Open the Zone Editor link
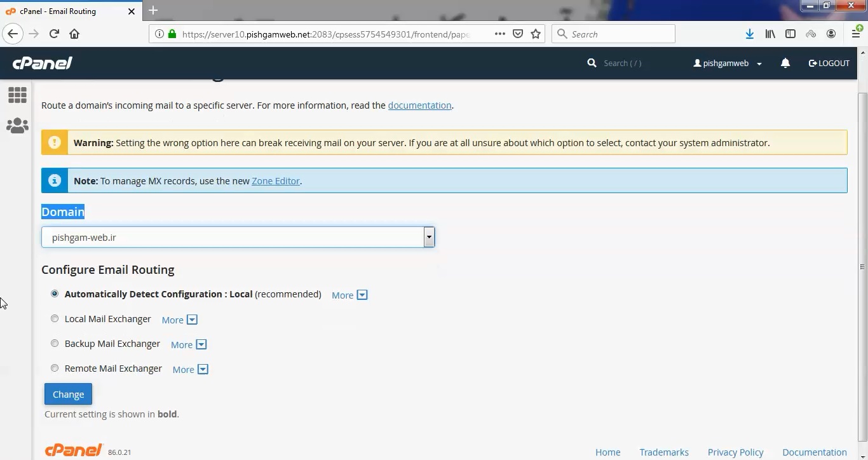 pos(276,180)
